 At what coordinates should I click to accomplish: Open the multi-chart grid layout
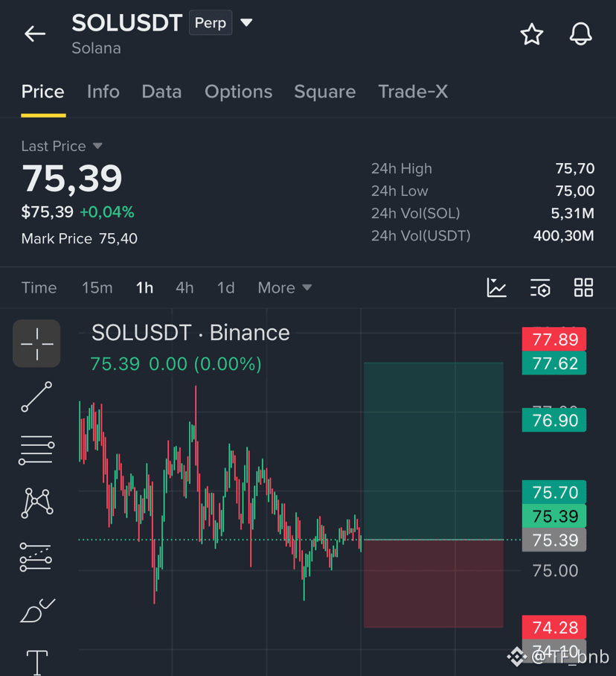584,287
